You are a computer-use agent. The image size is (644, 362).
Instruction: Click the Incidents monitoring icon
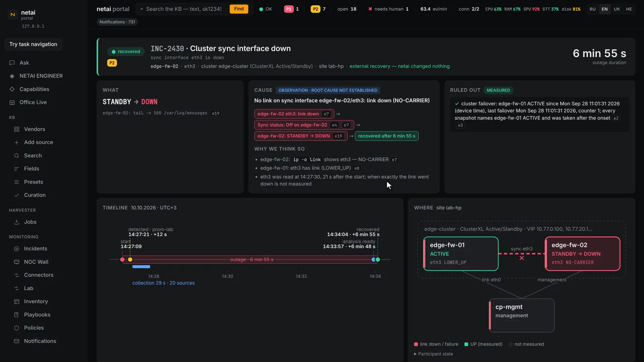[x=17, y=249]
